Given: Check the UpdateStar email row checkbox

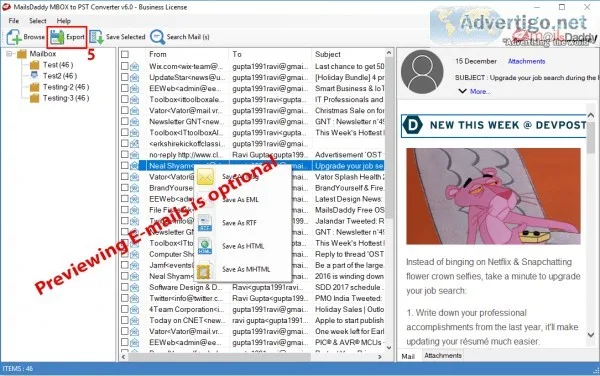Looking at the screenshot, I should pyautogui.click(x=125, y=77).
